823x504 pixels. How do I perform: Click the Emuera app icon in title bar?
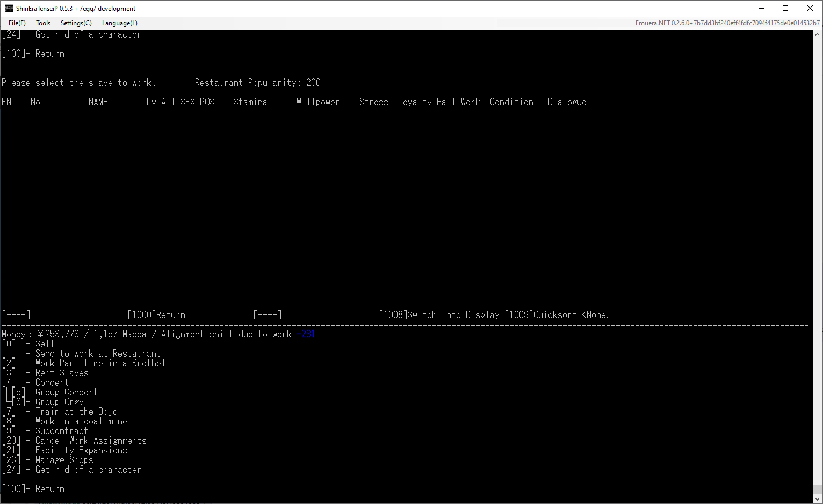[9, 8]
